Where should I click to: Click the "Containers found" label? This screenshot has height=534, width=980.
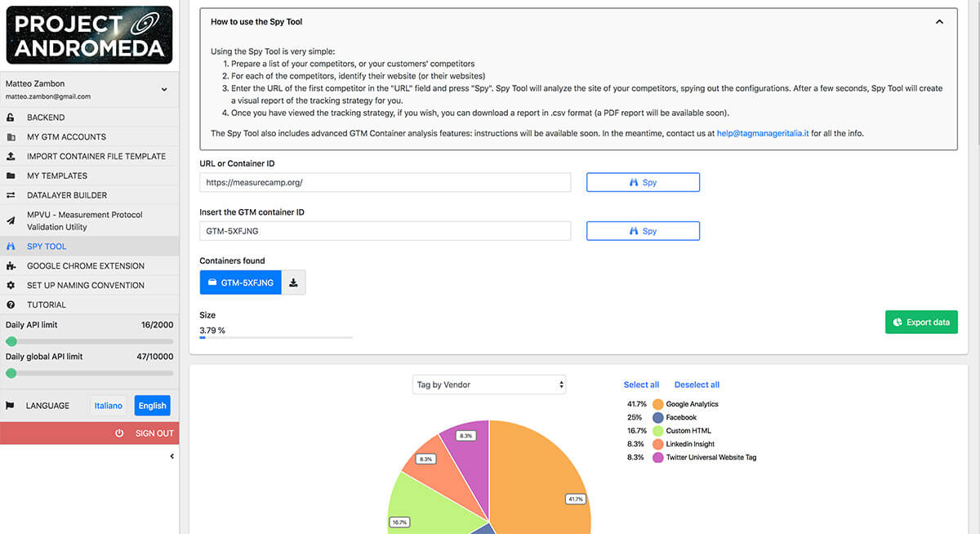(232, 261)
